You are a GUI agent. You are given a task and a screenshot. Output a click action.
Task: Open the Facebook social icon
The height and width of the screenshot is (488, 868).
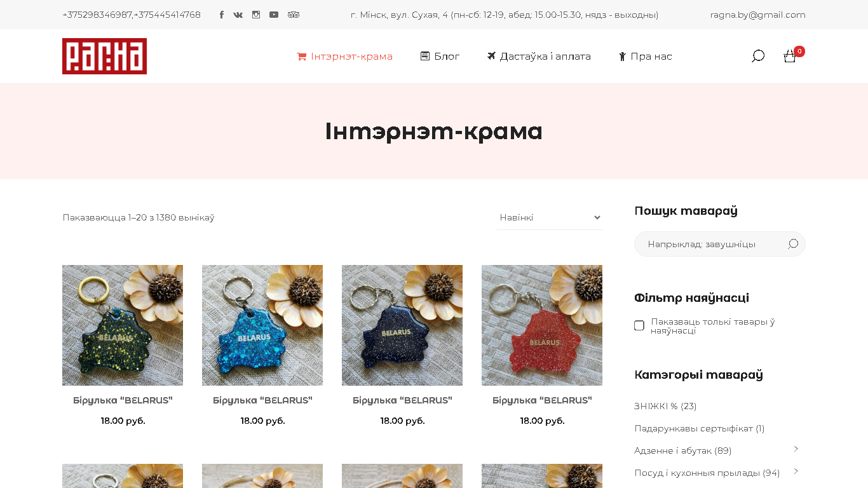pos(222,15)
